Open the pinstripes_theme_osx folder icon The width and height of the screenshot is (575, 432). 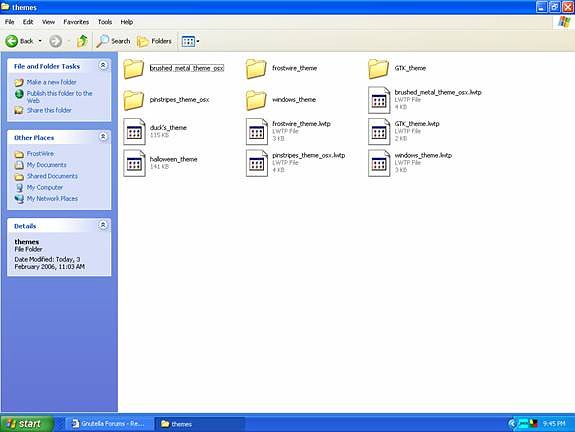point(133,100)
